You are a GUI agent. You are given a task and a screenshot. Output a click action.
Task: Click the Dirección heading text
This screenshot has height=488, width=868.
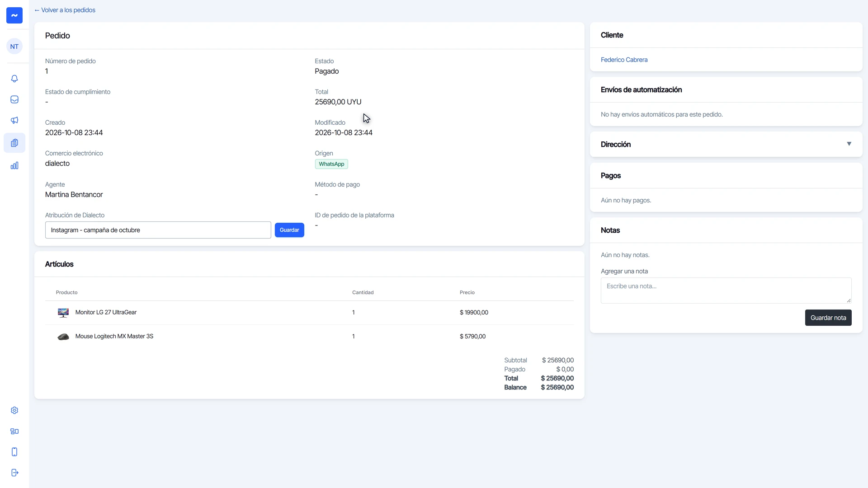tap(615, 144)
